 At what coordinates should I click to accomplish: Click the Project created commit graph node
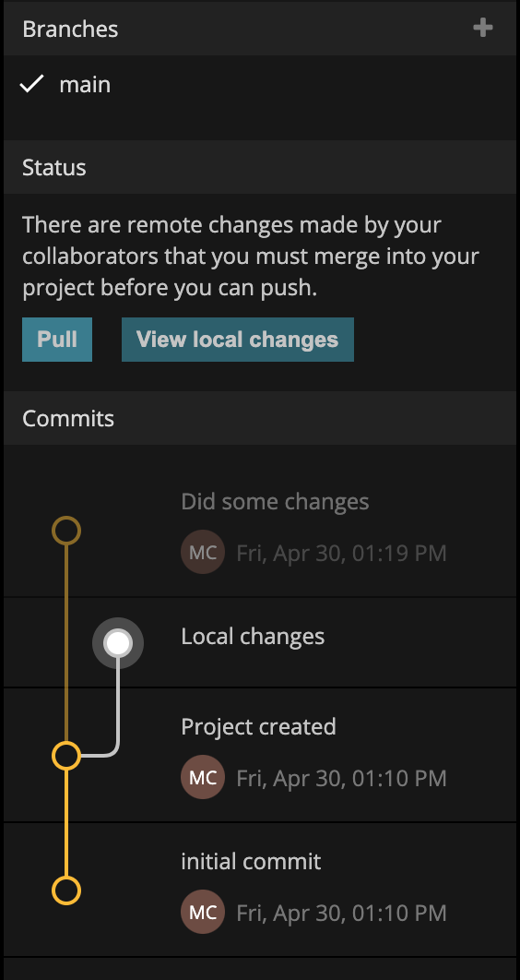click(66, 756)
